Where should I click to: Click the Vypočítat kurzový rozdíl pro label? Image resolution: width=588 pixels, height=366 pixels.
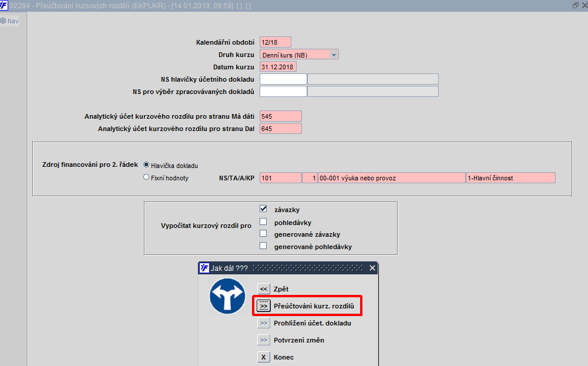(x=206, y=226)
